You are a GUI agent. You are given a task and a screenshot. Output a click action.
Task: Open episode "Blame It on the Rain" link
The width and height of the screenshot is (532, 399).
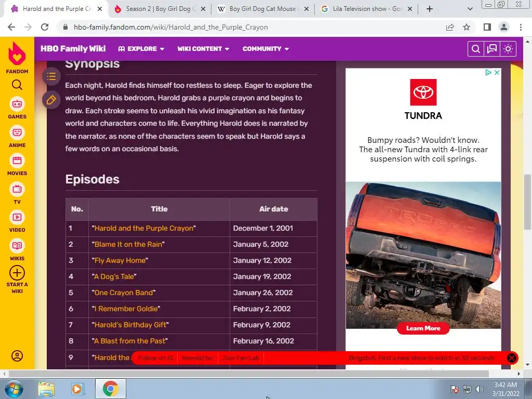click(128, 244)
